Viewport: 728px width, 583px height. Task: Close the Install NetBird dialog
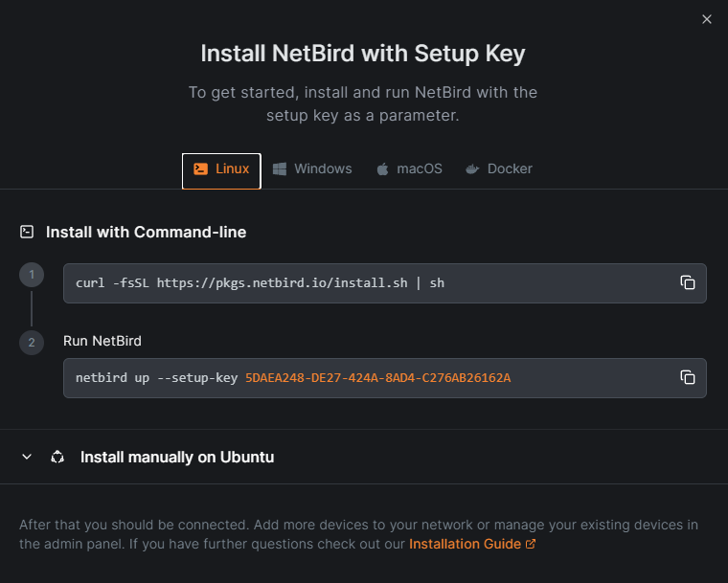coord(707,19)
